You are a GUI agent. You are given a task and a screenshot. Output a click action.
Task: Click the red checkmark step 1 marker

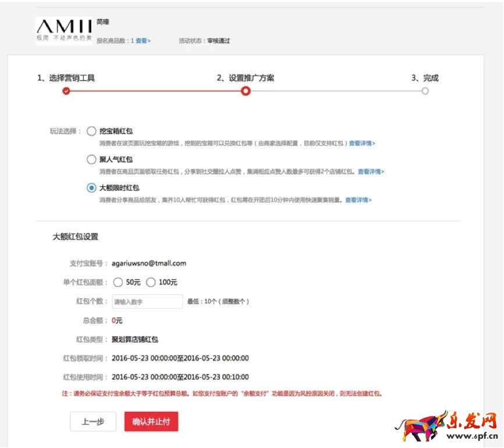pos(66,91)
